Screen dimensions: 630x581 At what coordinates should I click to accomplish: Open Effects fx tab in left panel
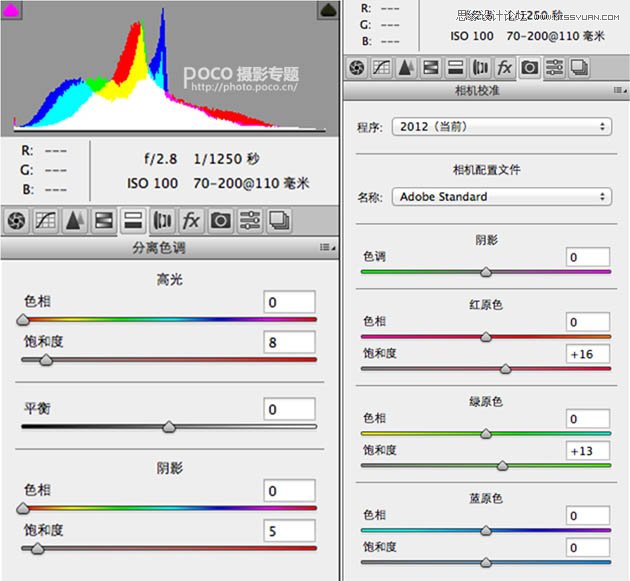coord(191,220)
